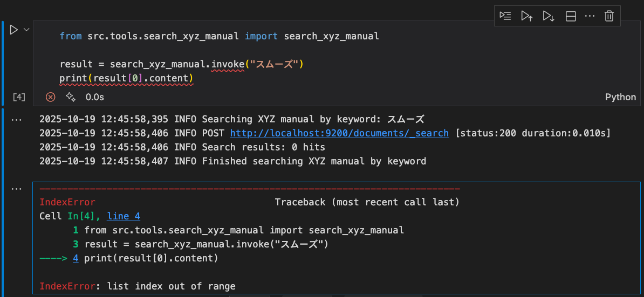Delete the cell with the trash icon
644x297 pixels.
click(609, 16)
